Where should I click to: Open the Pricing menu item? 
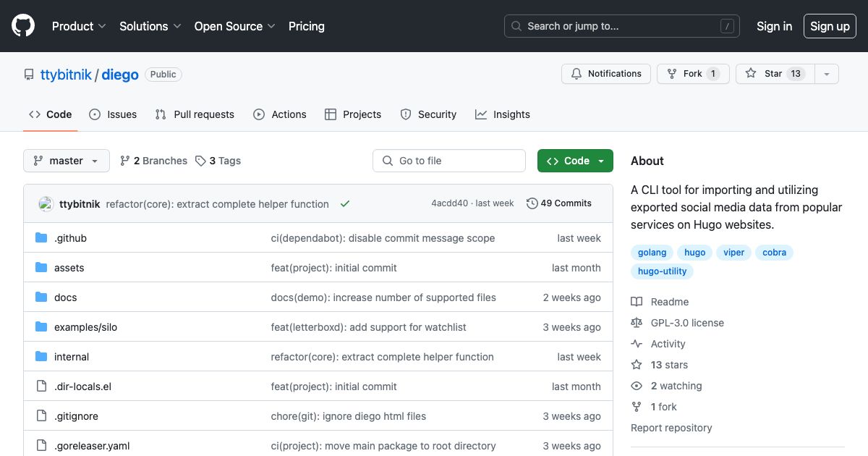306,26
